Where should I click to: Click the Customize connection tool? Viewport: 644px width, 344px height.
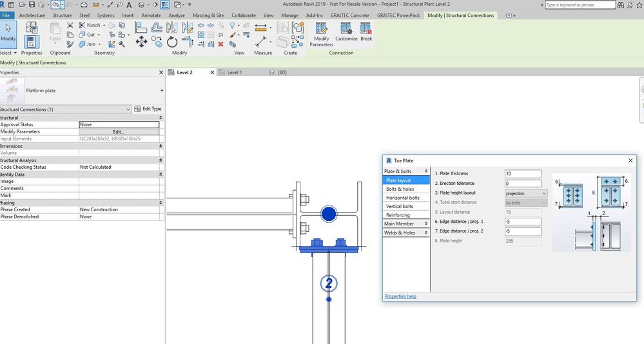[x=346, y=32]
